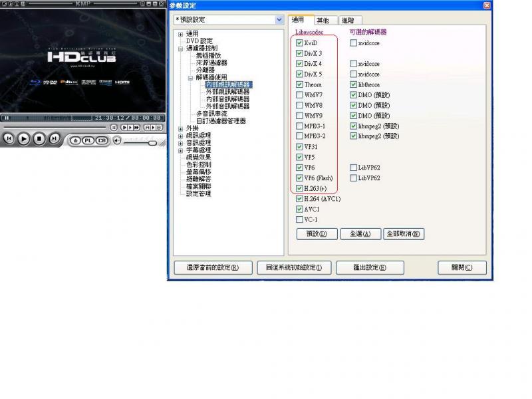Uncheck the H.264 (AVC1) checkbox
Viewport: 532px width, 399px height.
tap(299, 199)
